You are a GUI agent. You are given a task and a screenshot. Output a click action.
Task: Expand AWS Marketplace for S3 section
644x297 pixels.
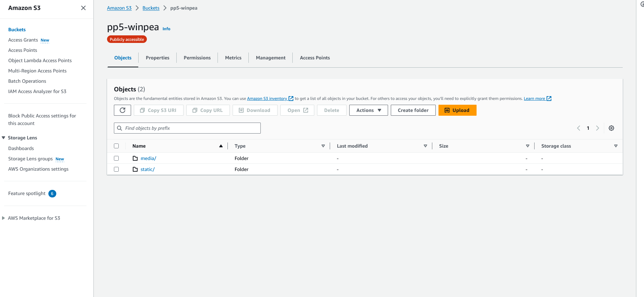tap(3, 218)
